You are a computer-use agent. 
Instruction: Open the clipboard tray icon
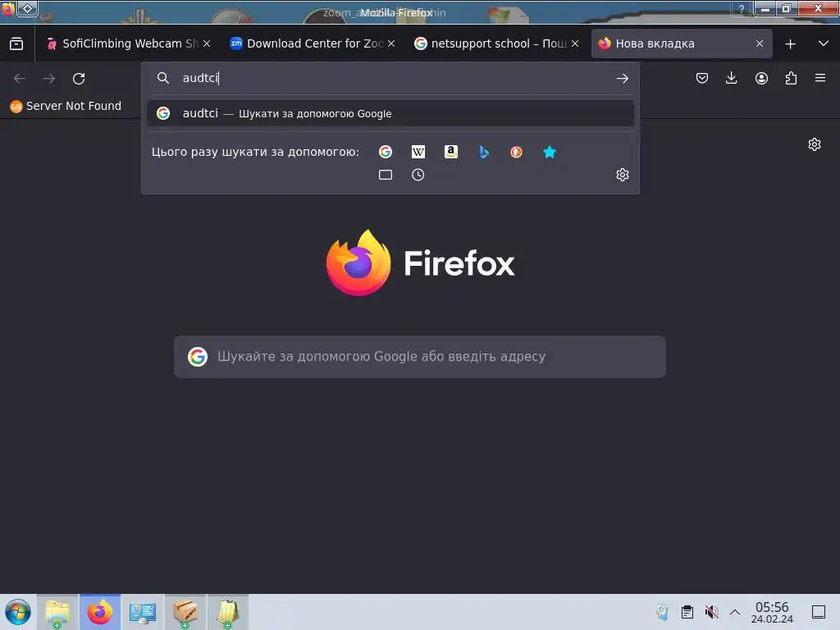click(x=687, y=612)
